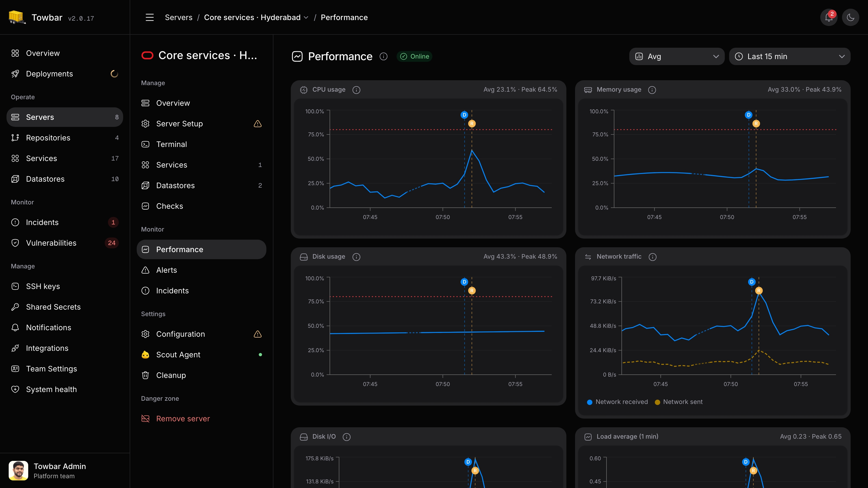868x488 pixels.
Task: Click Servers breadcrumb link
Action: pos(178,18)
